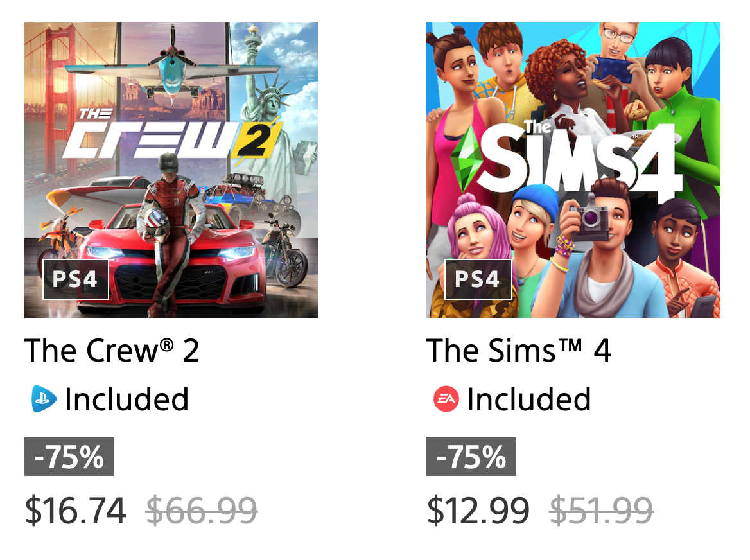The width and height of the screenshot is (750, 560).
Task: Click the PlayStation Now icon beside Included
Action: point(44,399)
